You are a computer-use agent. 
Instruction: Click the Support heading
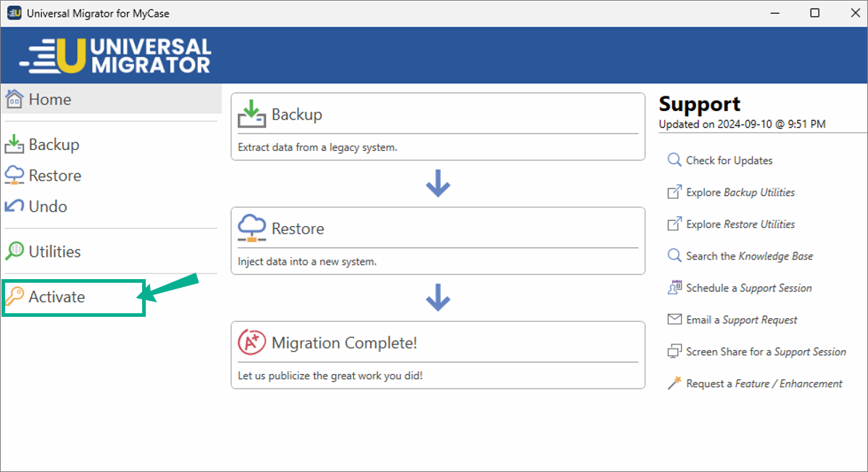point(699,104)
